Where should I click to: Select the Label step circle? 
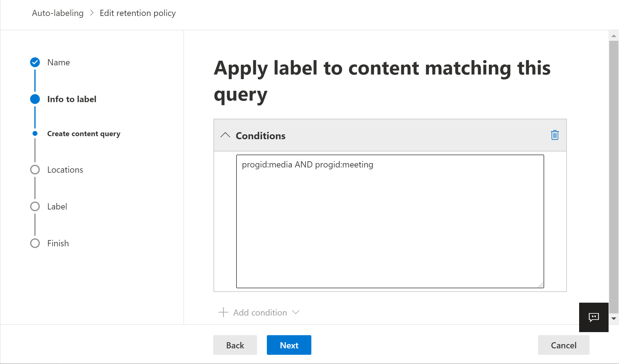click(x=35, y=206)
